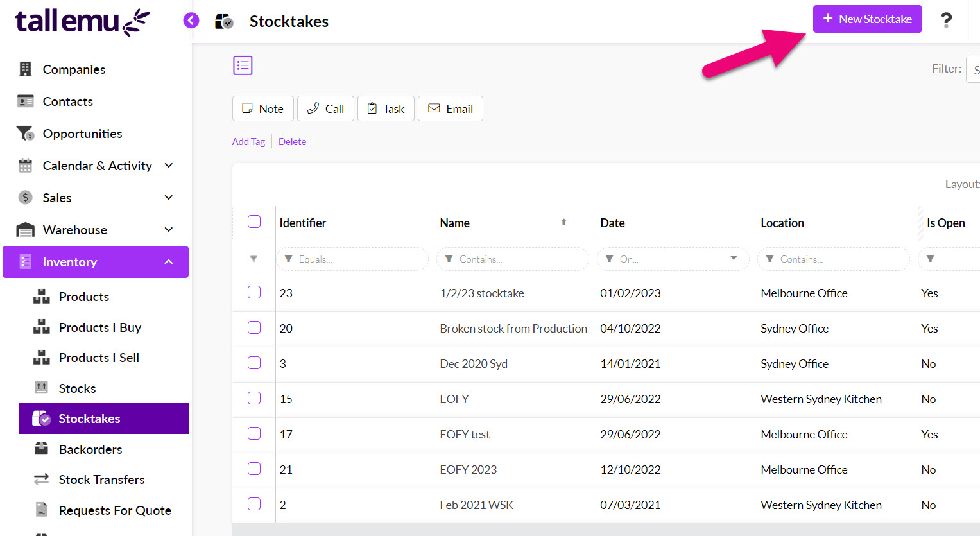Open the Companies section icon in the sidebar
The width and height of the screenshot is (980, 536).
[x=24, y=69]
